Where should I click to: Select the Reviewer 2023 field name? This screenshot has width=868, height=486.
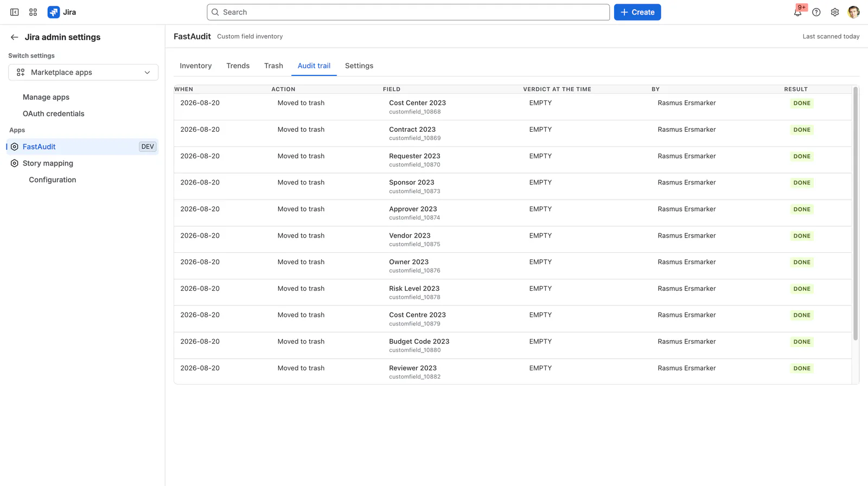(413, 368)
